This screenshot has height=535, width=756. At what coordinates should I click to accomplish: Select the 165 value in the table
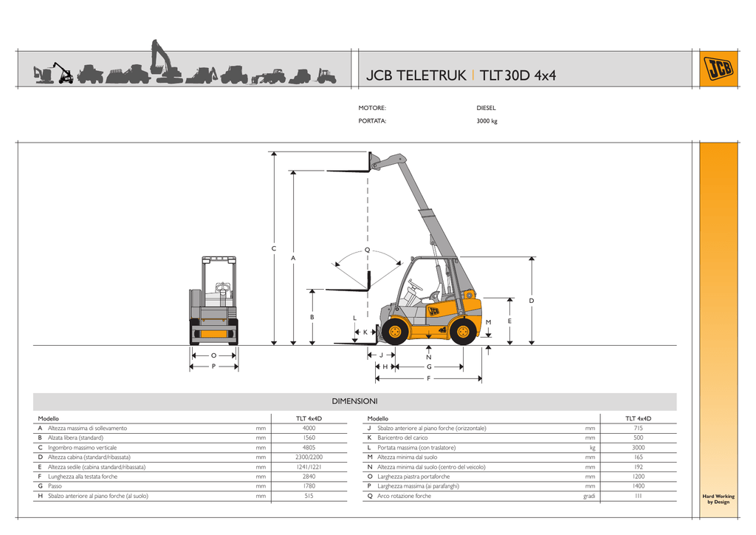[x=639, y=457]
